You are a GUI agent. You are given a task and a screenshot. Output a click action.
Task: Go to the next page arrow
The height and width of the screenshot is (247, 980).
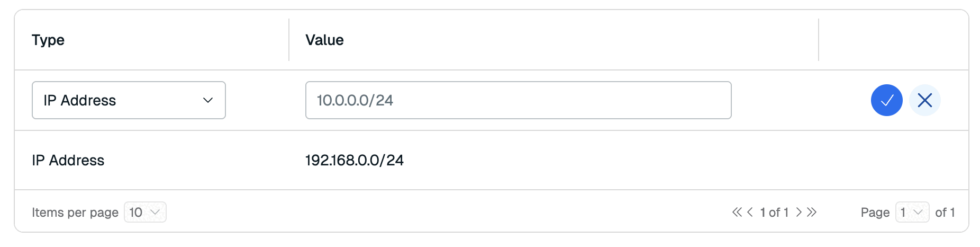click(799, 213)
